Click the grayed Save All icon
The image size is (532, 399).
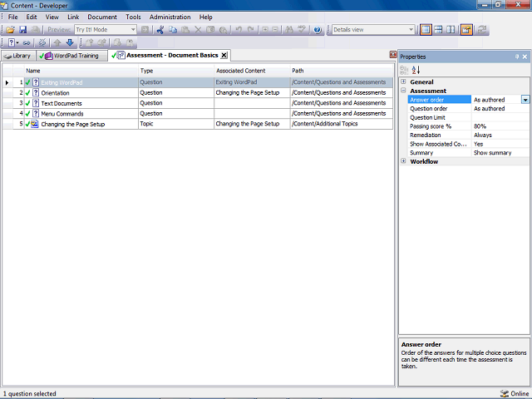35,30
